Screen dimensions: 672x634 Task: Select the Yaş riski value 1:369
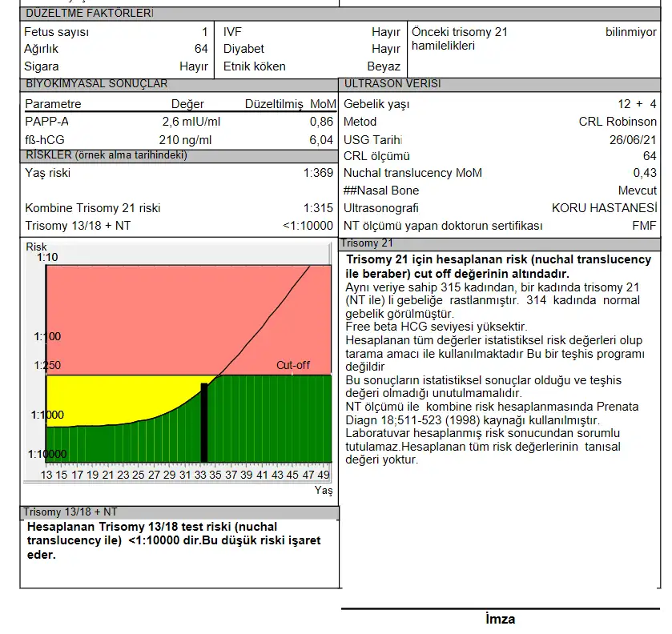pos(318,173)
